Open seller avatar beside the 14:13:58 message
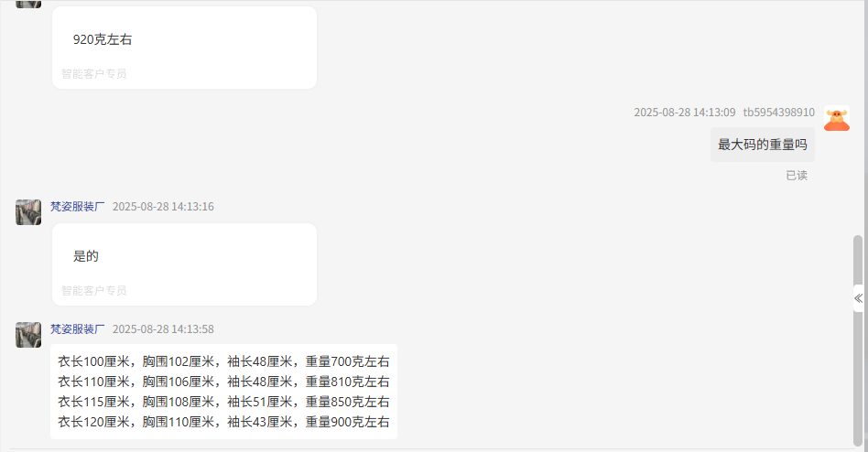The height and width of the screenshot is (452, 868). [x=28, y=335]
